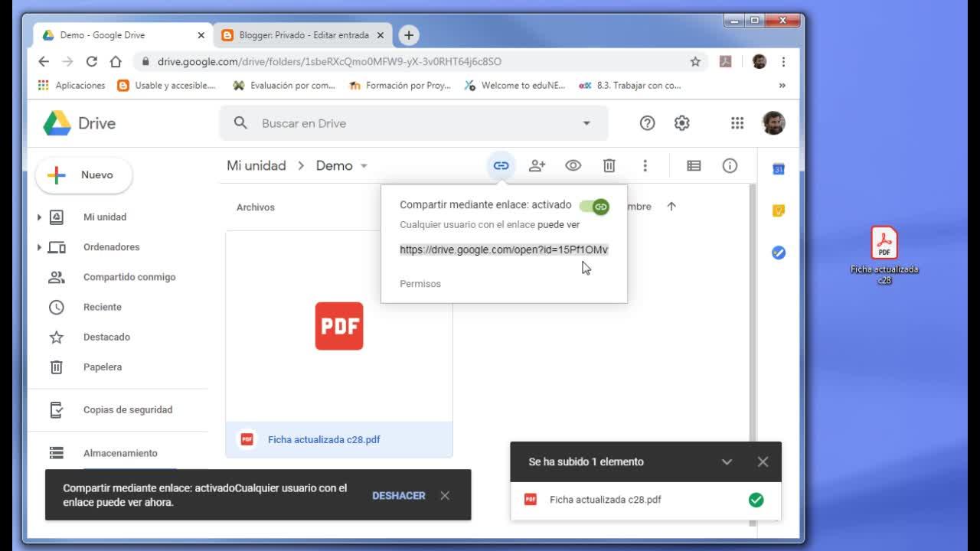Click the get shareable link icon
Screen dimensions: 980x551
tap(501, 165)
